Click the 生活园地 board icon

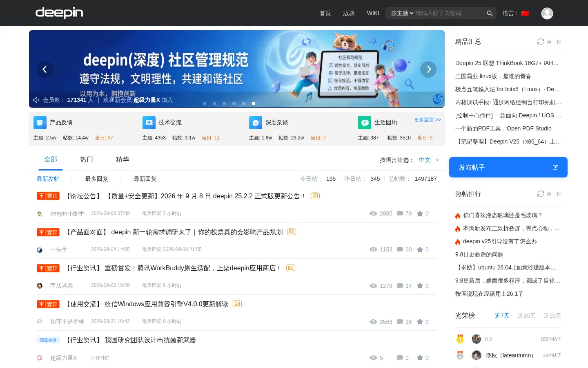point(365,123)
